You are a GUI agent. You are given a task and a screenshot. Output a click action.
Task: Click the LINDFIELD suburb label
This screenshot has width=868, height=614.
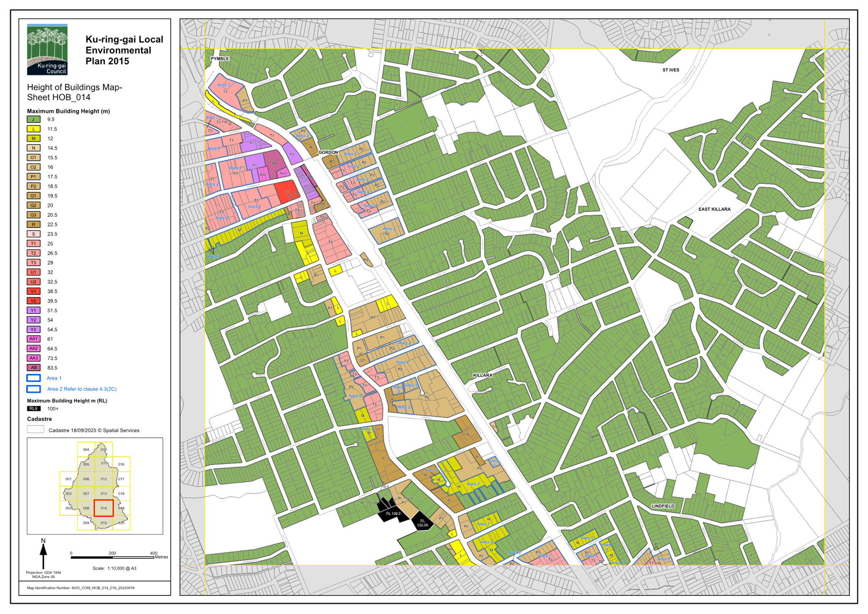pos(663,506)
